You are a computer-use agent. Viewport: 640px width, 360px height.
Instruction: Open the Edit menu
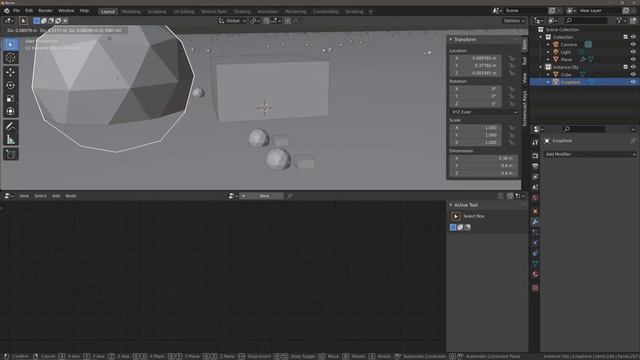pos(29,11)
